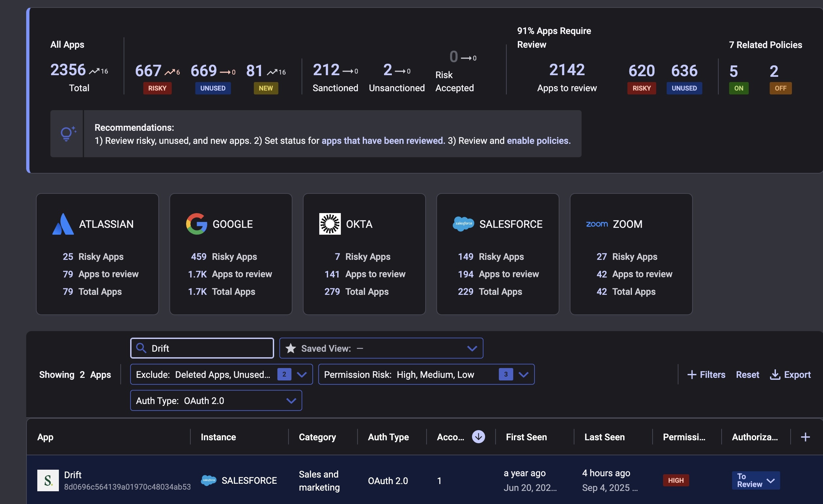
Task: Sort by the Category column header
Action: [317, 437]
